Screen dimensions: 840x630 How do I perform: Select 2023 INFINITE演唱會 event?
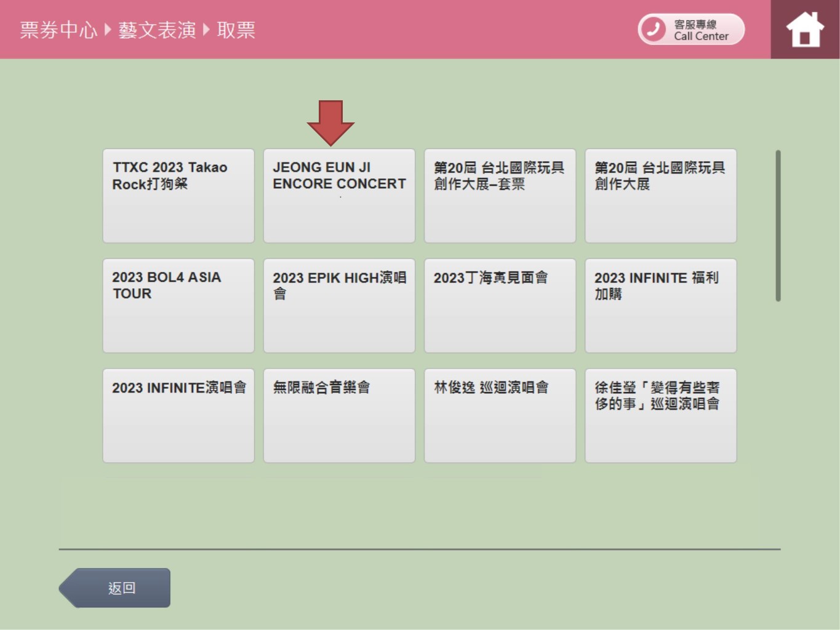click(178, 416)
